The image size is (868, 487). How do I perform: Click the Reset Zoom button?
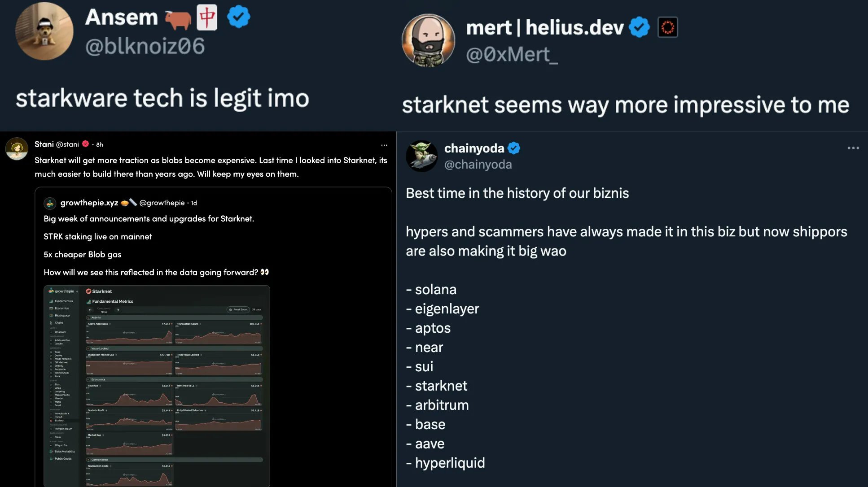pos(238,309)
